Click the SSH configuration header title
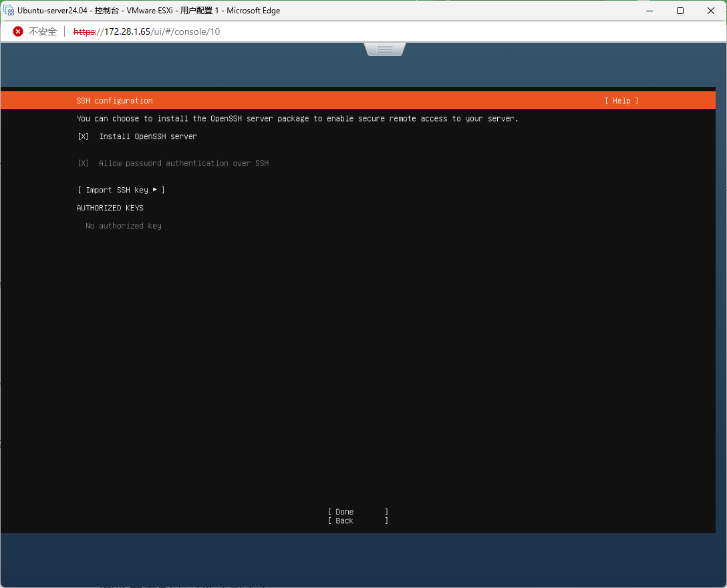Screen dimensions: 727x588 coord(114,101)
